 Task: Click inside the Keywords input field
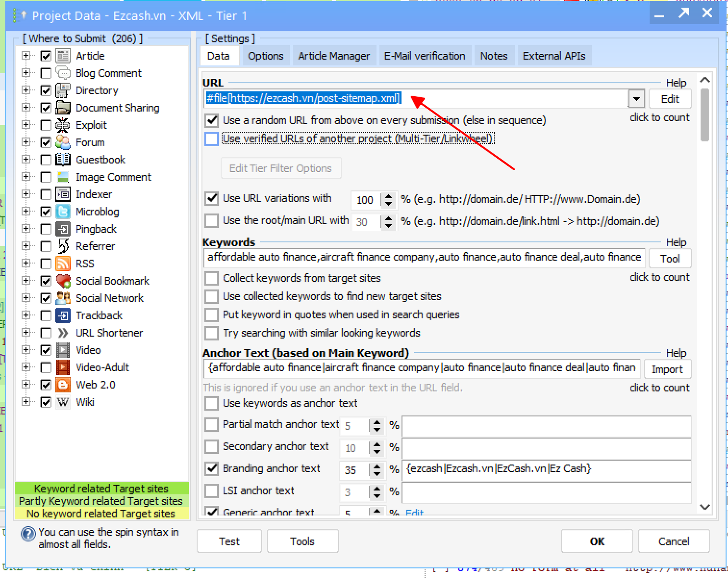[424, 257]
